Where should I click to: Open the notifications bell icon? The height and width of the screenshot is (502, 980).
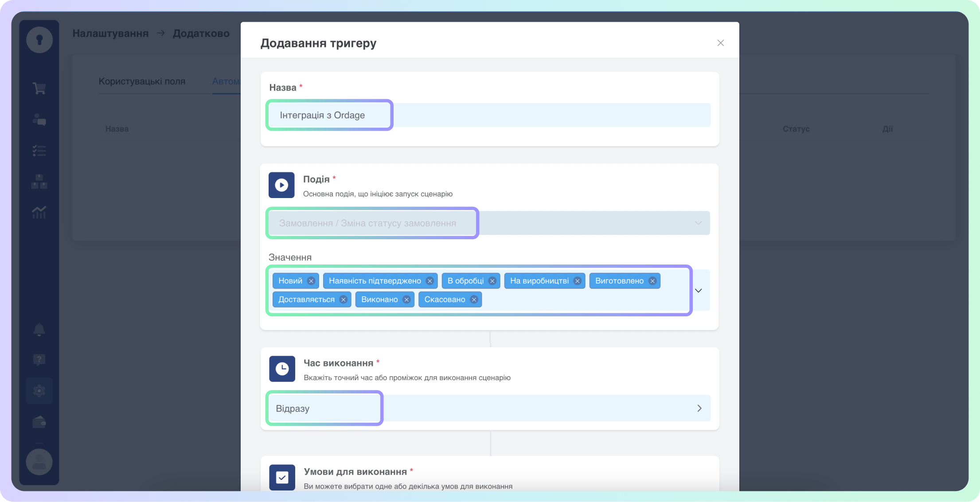(x=39, y=329)
